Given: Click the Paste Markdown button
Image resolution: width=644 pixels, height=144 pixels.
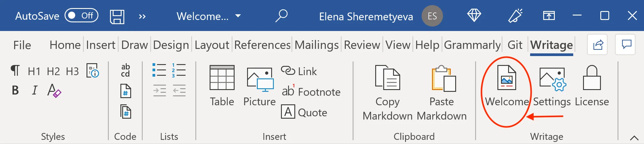Looking at the screenshot, I should pyautogui.click(x=442, y=92).
